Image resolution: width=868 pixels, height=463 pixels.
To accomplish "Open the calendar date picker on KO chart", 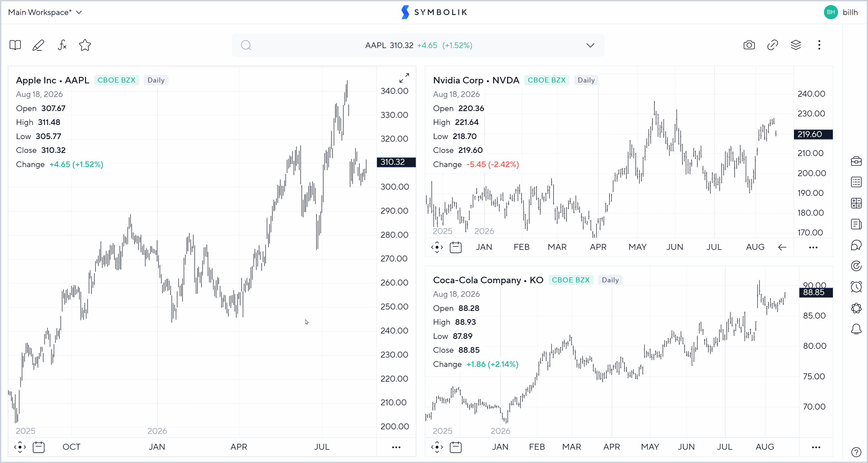I will pyautogui.click(x=455, y=447).
